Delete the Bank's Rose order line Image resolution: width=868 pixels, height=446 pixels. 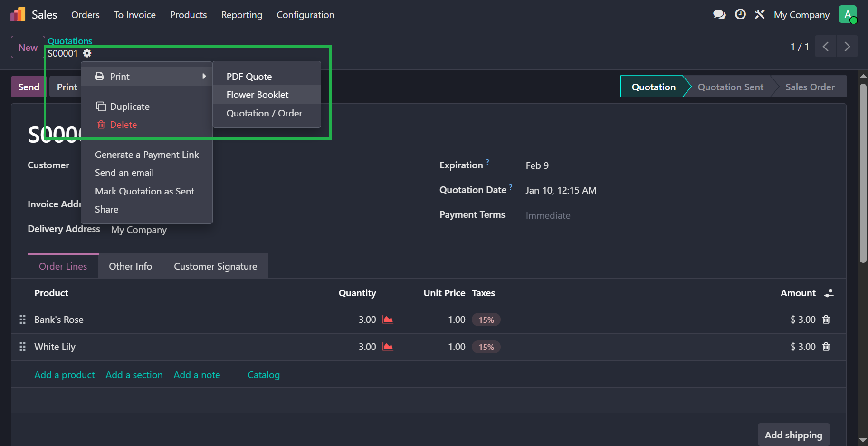(826, 320)
